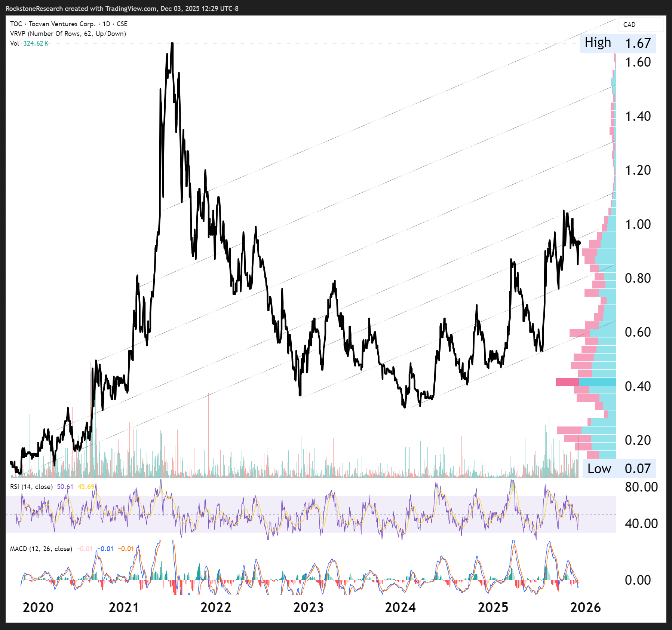Click the 80.00 level on the RSI axis
This screenshot has width=672, height=630.
[x=641, y=487]
